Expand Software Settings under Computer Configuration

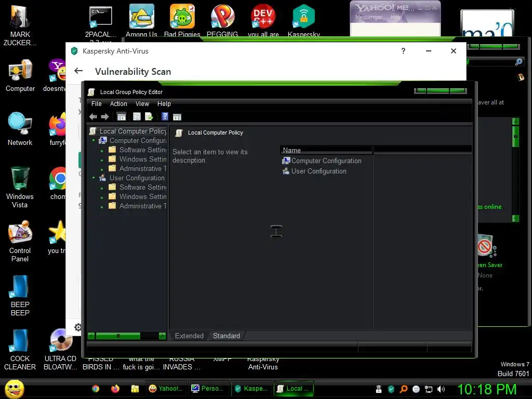coord(102,151)
